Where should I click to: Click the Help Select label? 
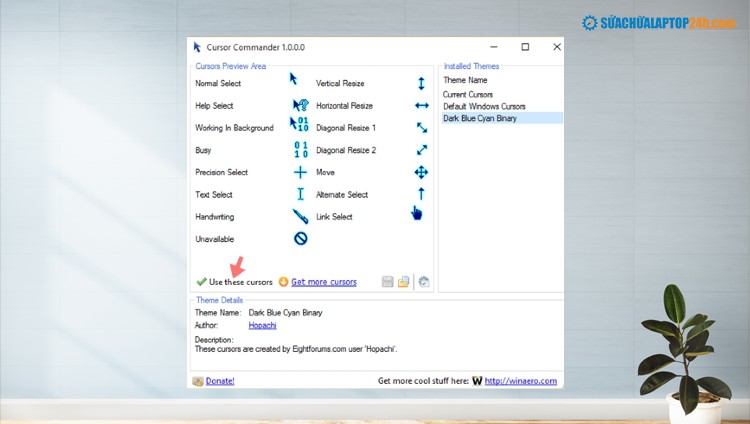point(214,106)
